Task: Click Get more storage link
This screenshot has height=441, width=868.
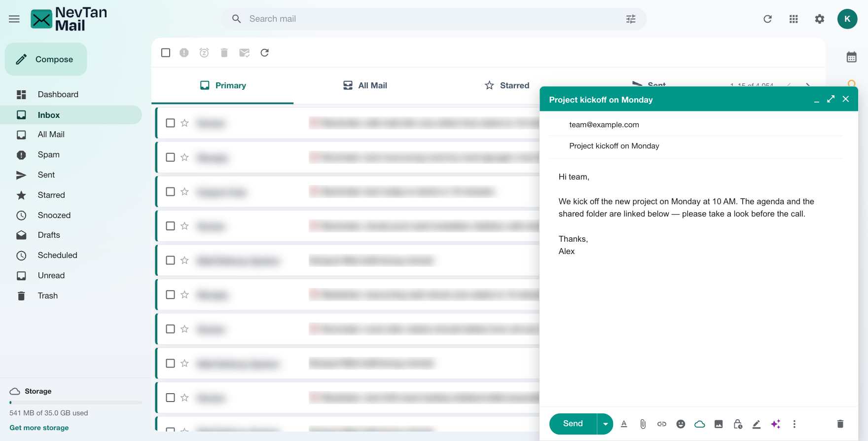Action: pyautogui.click(x=39, y=428)
